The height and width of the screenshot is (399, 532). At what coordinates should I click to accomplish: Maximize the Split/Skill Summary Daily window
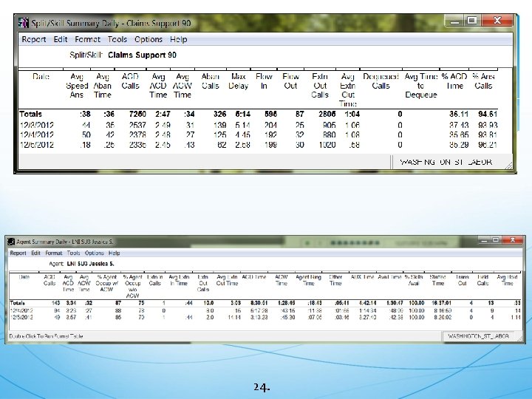point(472,21)
